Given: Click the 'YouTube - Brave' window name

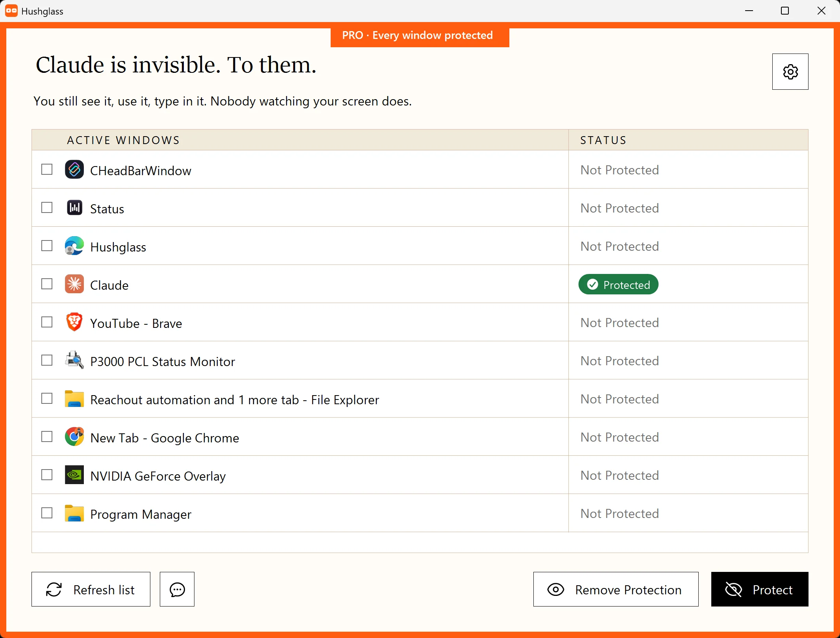Looking at the screenshot, I should [x=136, y=324].
